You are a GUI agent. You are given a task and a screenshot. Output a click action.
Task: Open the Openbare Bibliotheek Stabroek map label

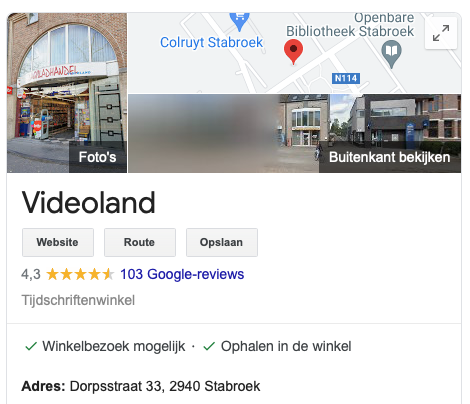click(350, 25)
